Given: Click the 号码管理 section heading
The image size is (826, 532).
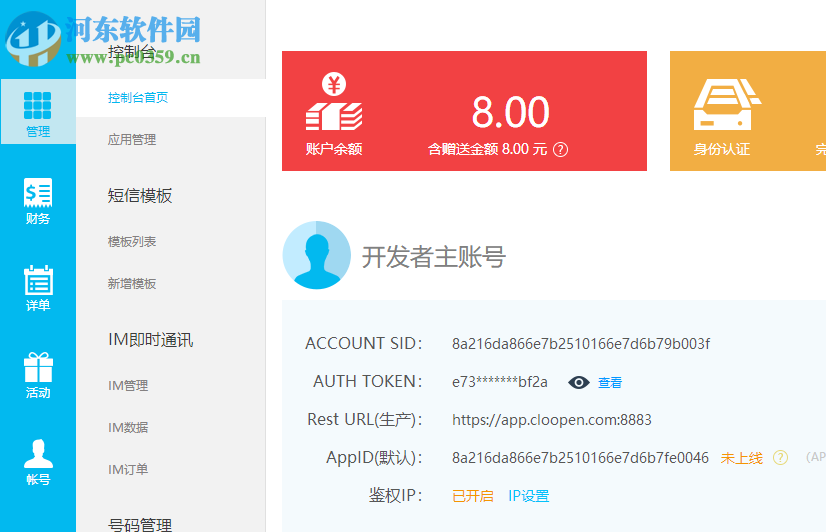Looking at the screenshot, I should (140, 524).
